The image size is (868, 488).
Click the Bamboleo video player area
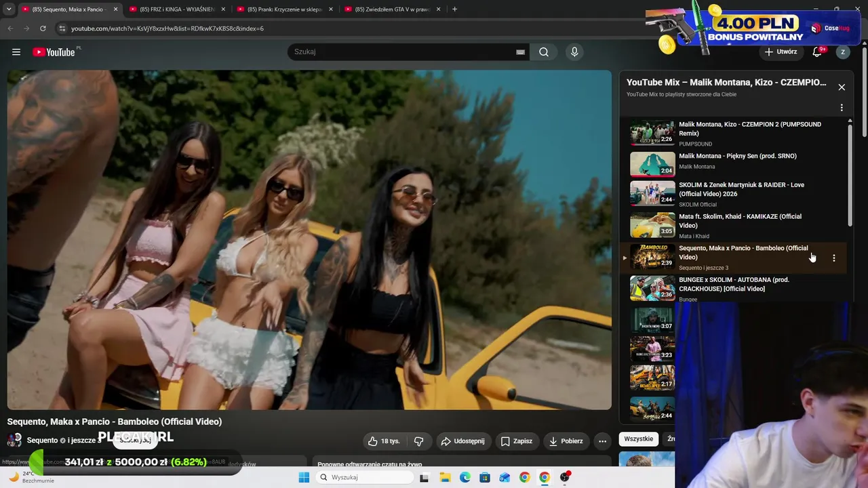pos(309,240)
